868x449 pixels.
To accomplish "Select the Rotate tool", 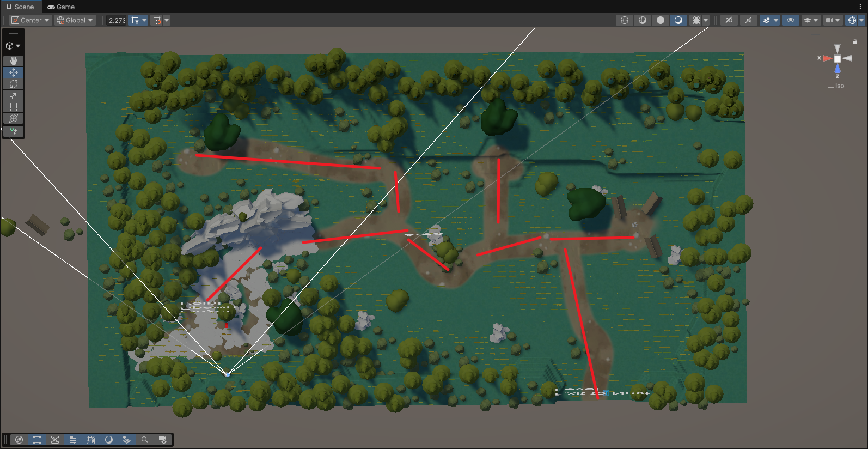I will point(14,84).
